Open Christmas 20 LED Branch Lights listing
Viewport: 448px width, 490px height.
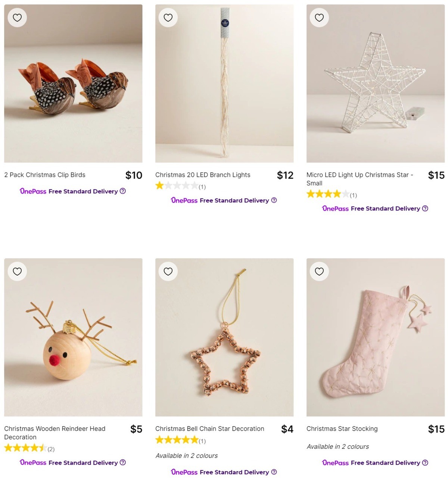203,175
